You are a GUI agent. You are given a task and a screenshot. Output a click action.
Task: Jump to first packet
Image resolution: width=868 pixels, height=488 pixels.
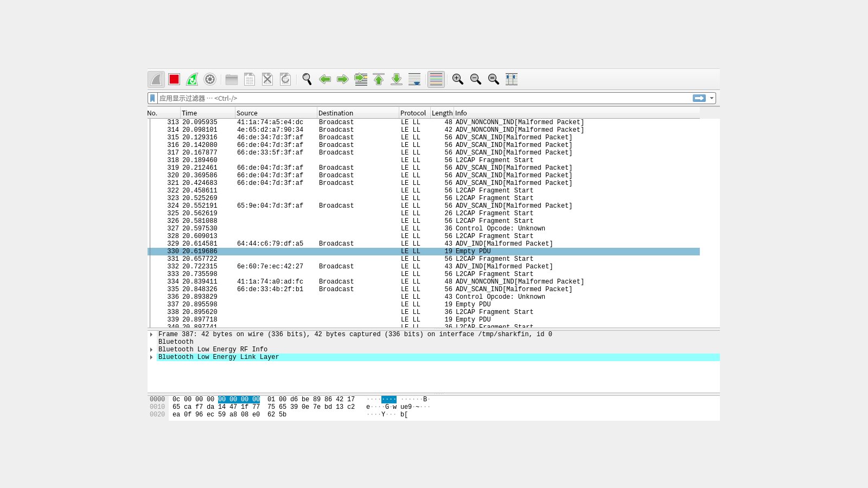pyautogui.click(x=379, y=79)
